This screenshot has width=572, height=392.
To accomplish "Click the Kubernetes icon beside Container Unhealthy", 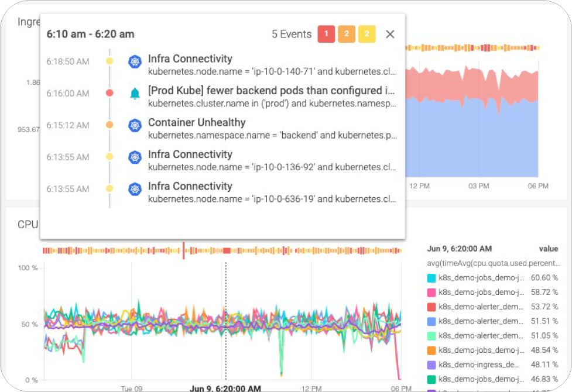I will [135, 125].
